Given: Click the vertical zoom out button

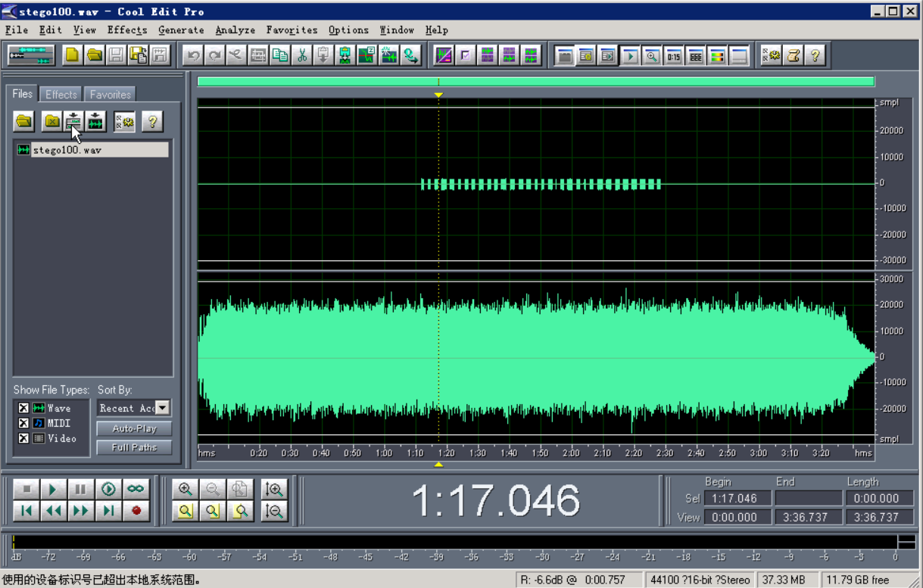Looking at the screenshot, I should [275, 512].
